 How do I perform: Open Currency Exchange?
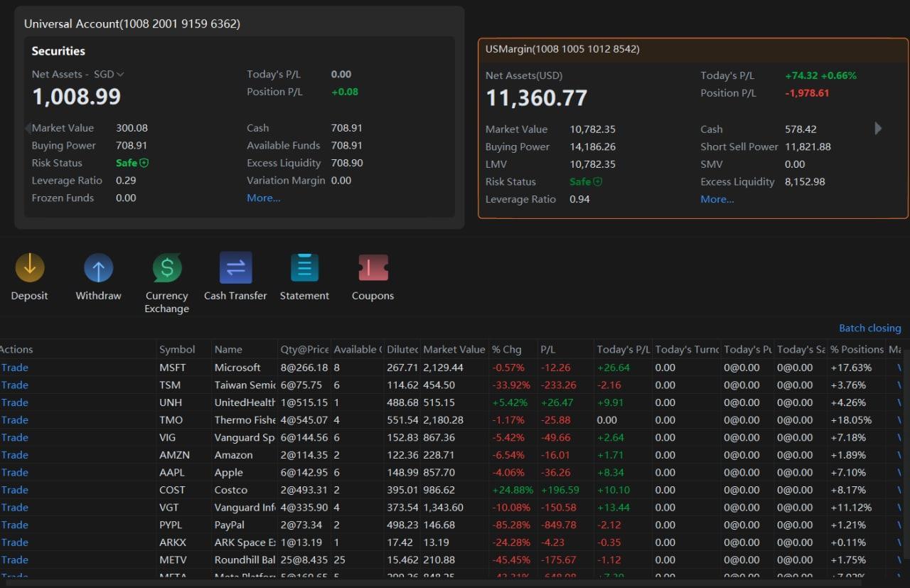click(x=167, y=268)
